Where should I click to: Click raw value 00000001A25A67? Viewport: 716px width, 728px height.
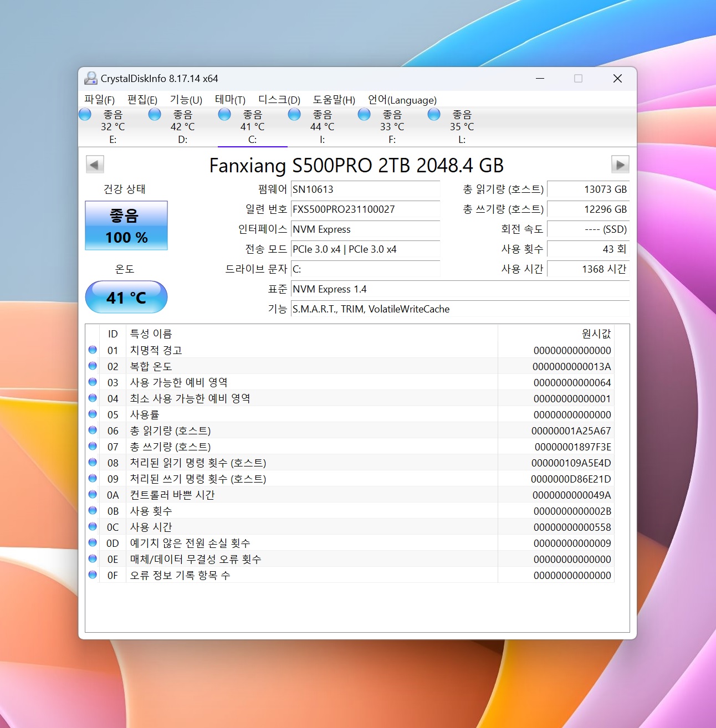(x=571, y=431)
